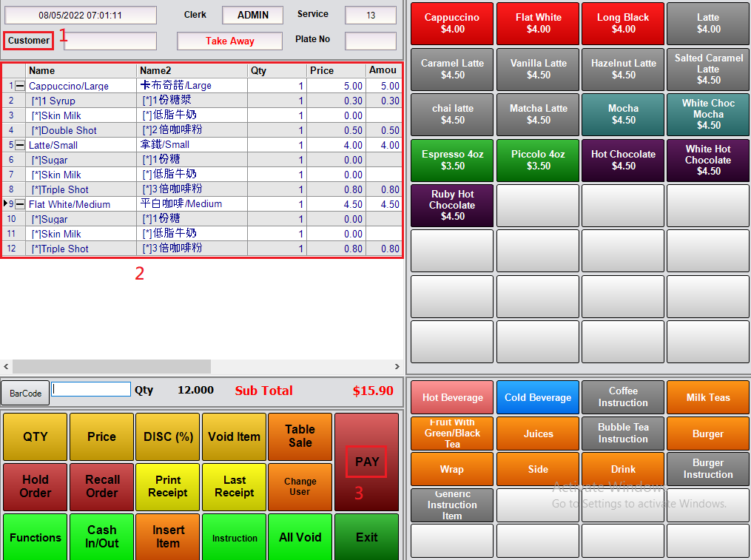Screen dimensions: 751x560
Task: Click the Change User button
Action: click(x=300, y=487)
